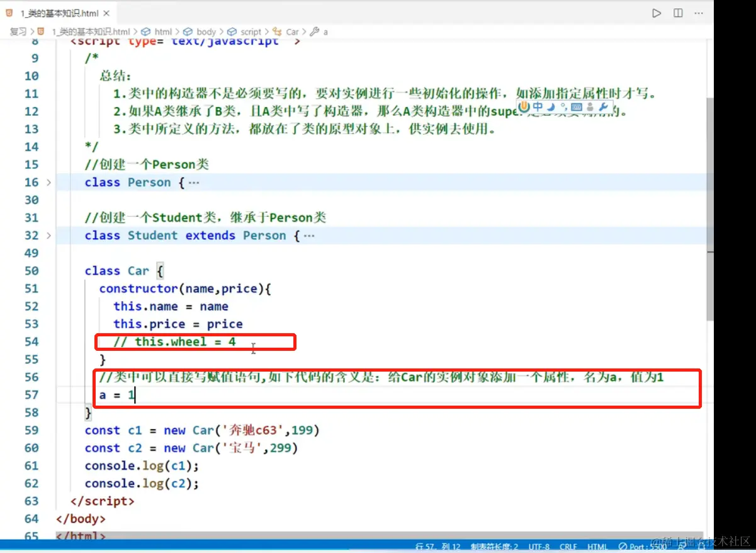Select the HTML language mode indicator
Image resolution: width=756 pixels, height=553 pixels.
(597, 546)
